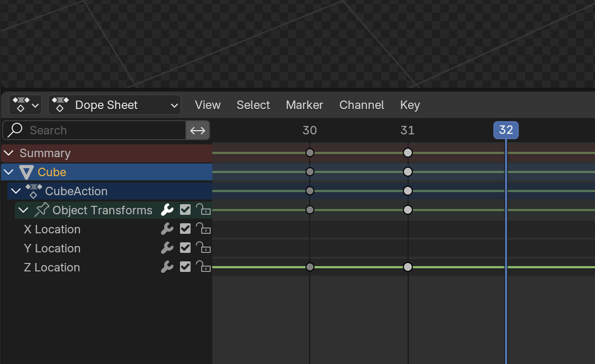Click the Select menu entry
The image size is (595, 364).
pos(253,105)
